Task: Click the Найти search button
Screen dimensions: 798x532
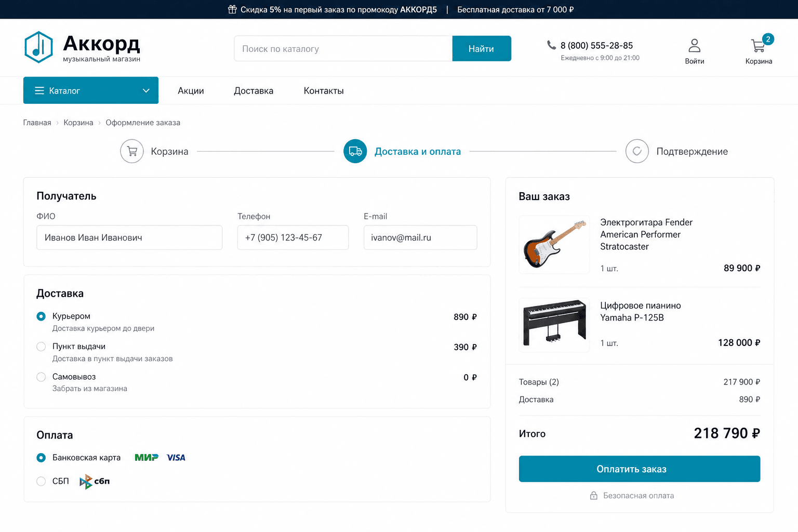Action: [x=482, y=48]
